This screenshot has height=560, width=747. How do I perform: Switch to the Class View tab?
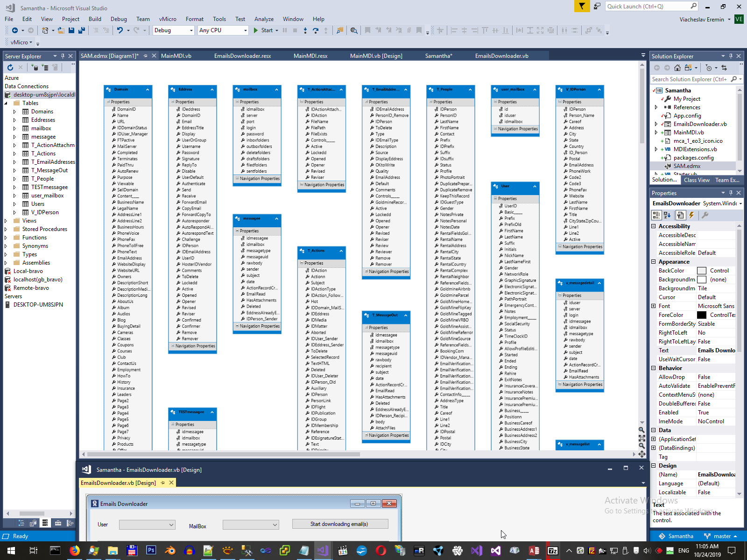[x=697, y=180]
